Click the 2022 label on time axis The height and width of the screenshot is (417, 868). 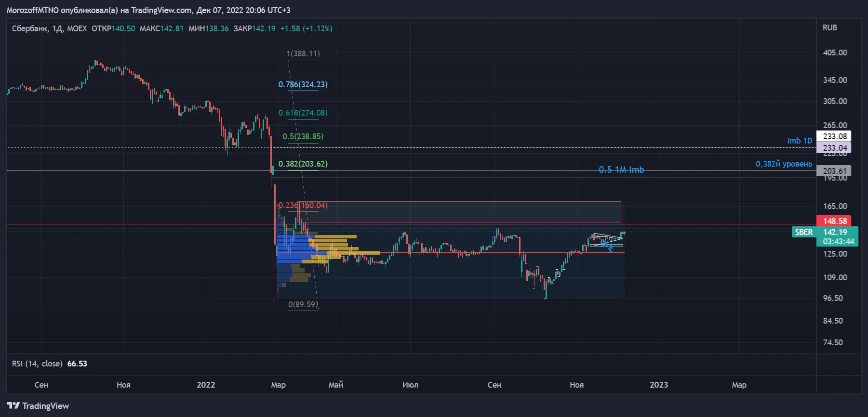pos(206,385)
